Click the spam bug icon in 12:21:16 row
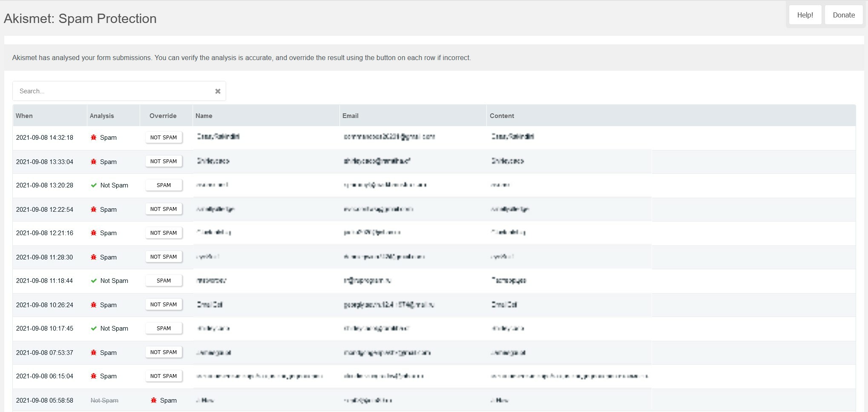Image resolution: width=868 pixels, height=412 pixels. (94, 233)
